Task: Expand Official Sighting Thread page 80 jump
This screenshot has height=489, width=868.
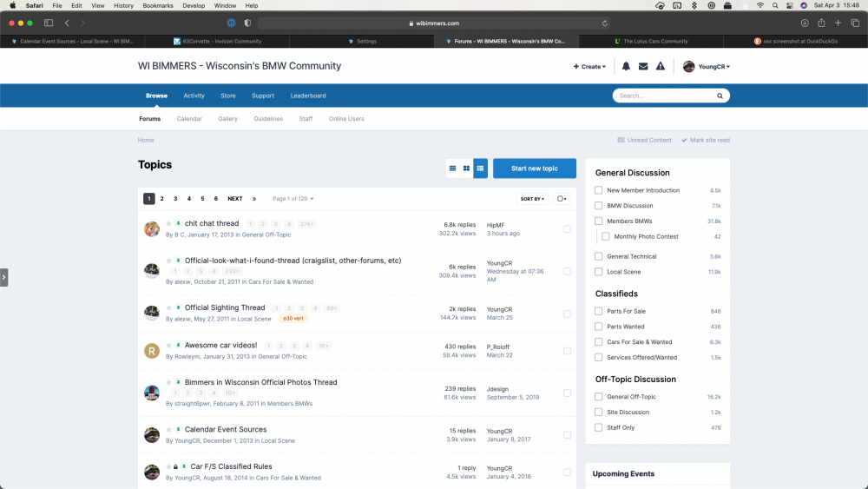Action: (332, 308)
